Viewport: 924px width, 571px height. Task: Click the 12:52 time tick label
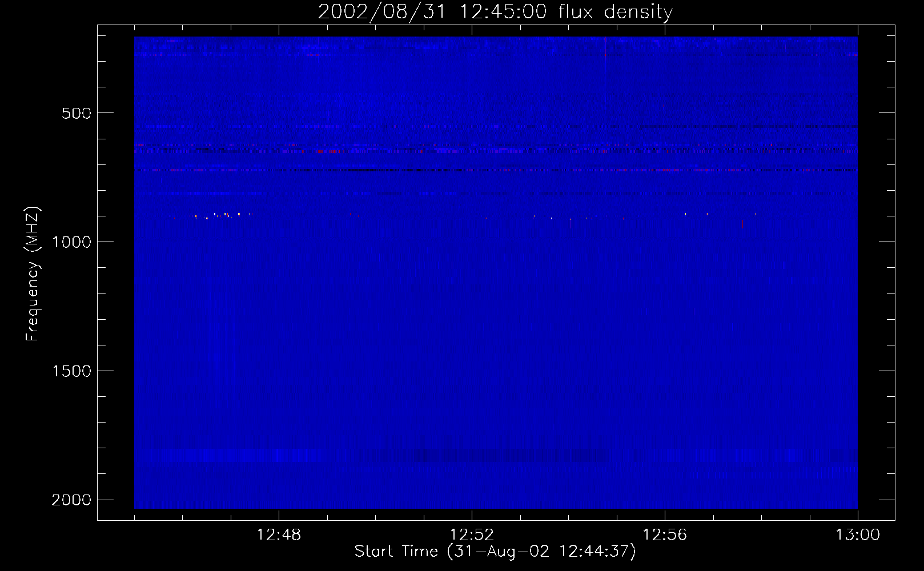[x=472, y=535]
